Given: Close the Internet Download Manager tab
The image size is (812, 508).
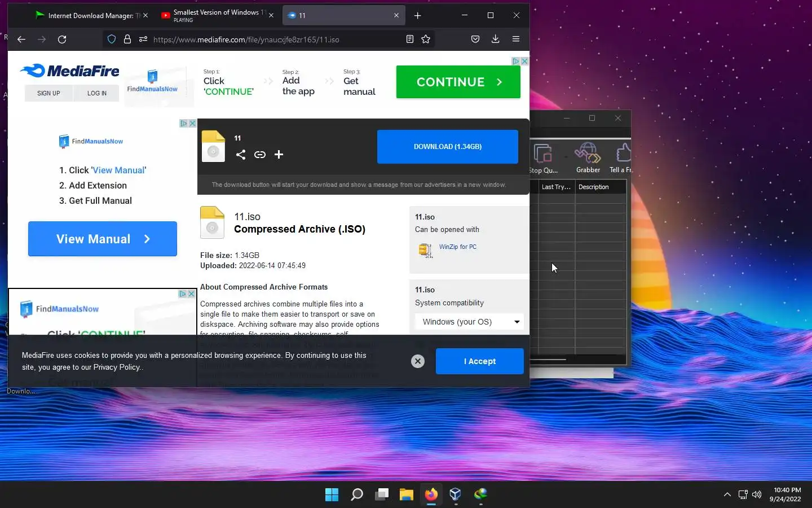Looking at the screenshot, I should tap(145, 15).
